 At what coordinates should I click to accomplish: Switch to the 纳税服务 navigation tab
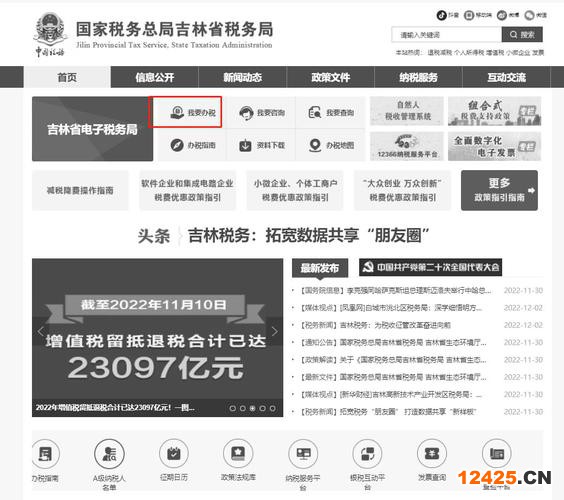(x=418, y=77)
